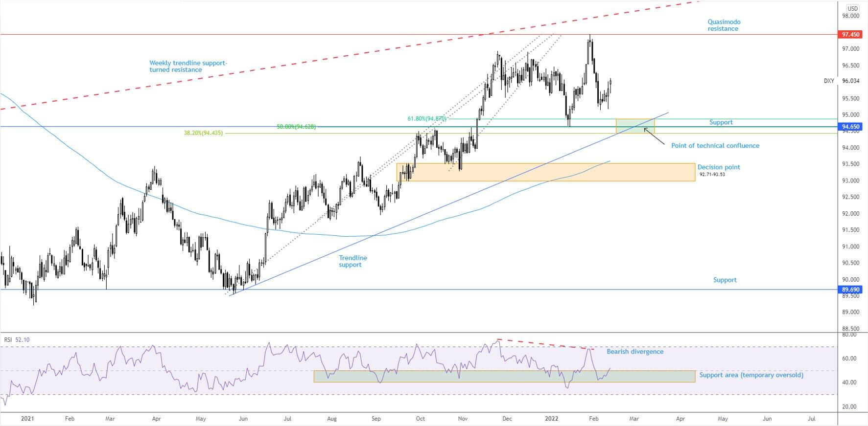This screenshot has height=426, width=868.
Task: Click the USD currency label
Action: point(852,8)
